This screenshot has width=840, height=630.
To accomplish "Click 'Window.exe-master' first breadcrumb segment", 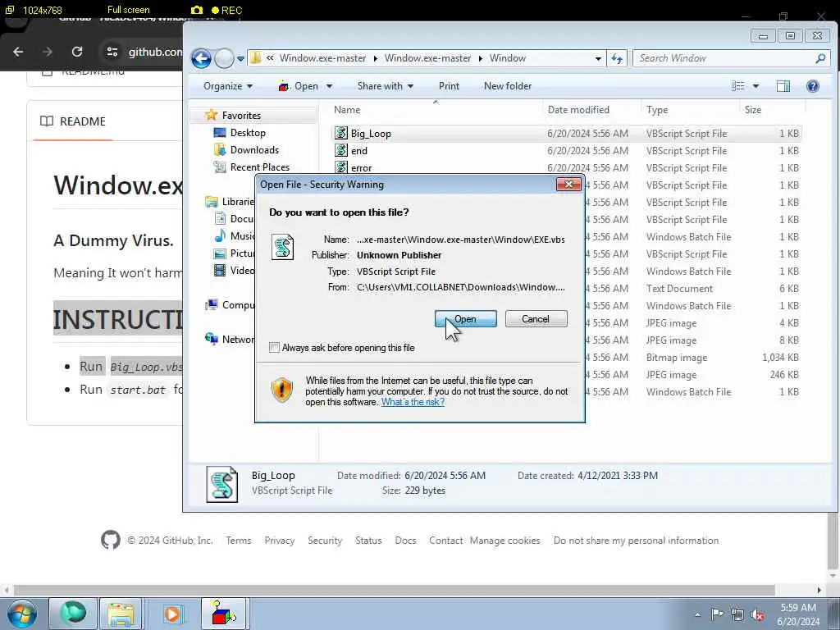I will (322, 58).
